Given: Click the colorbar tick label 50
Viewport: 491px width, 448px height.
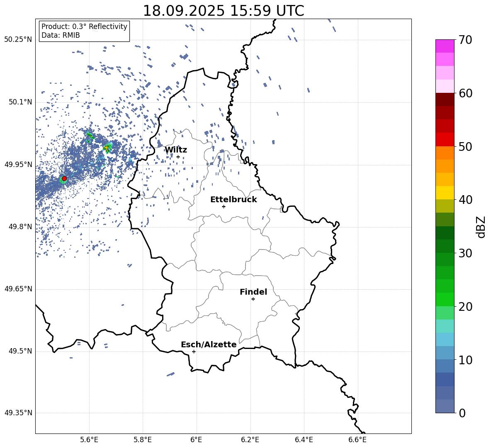Looking at the screenshot, I should tap(465, 146).
